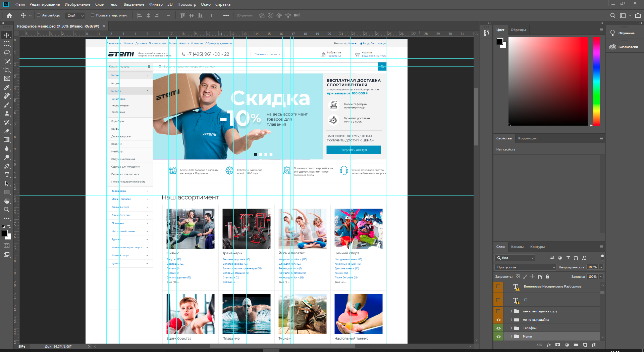Select the Hand tool
Screen dimensions: 644x352
point(7,201)
